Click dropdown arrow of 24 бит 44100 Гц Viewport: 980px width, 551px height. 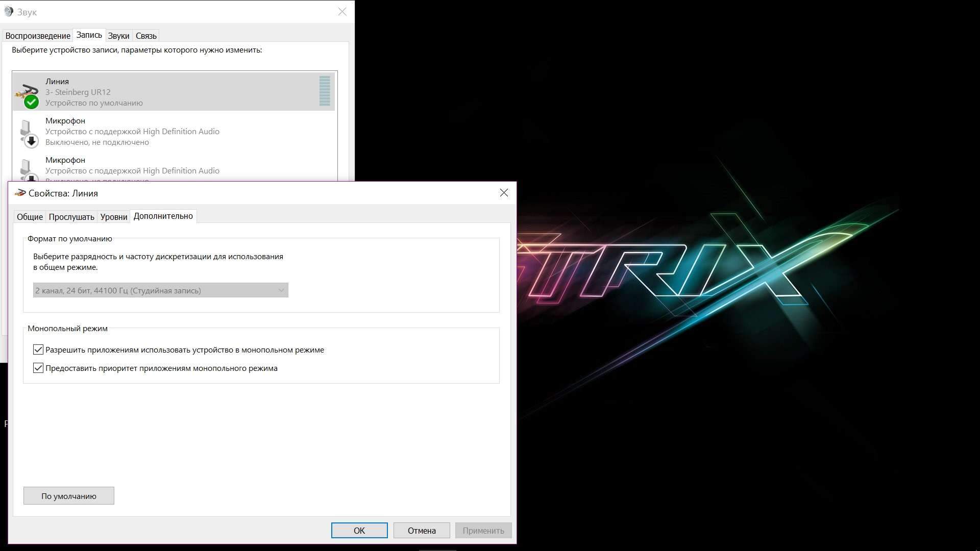click(x=281, y=290)
